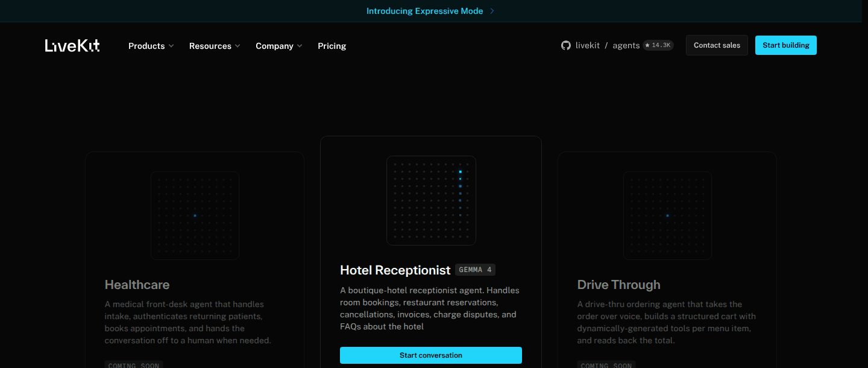Image resolution: width=868 pixels, height=368 pixels.
Task: Select the Drive Through dot-grid thumbnail
Action: pyautogui.click(x=667, y=215)
